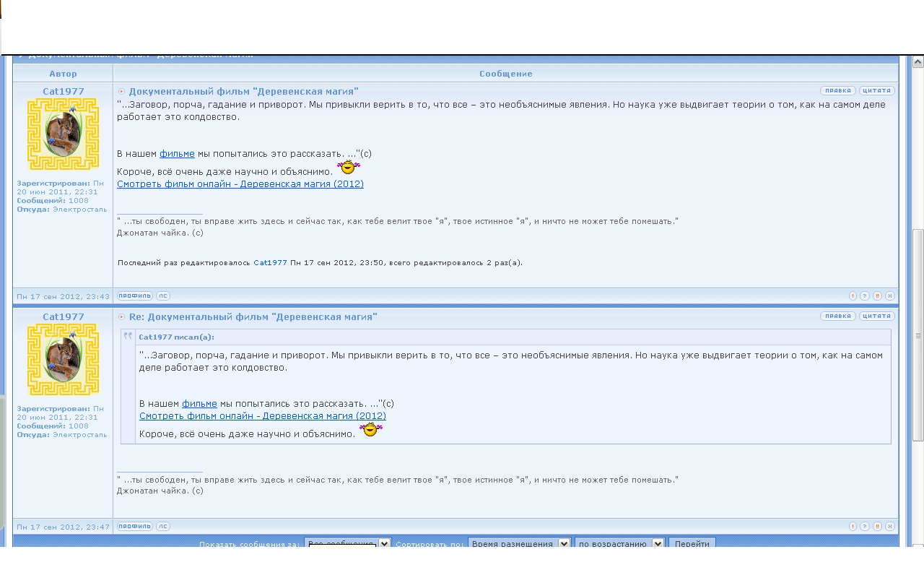Click the "Автор" column header
This screenshot has height=578, width=924.
63,74
